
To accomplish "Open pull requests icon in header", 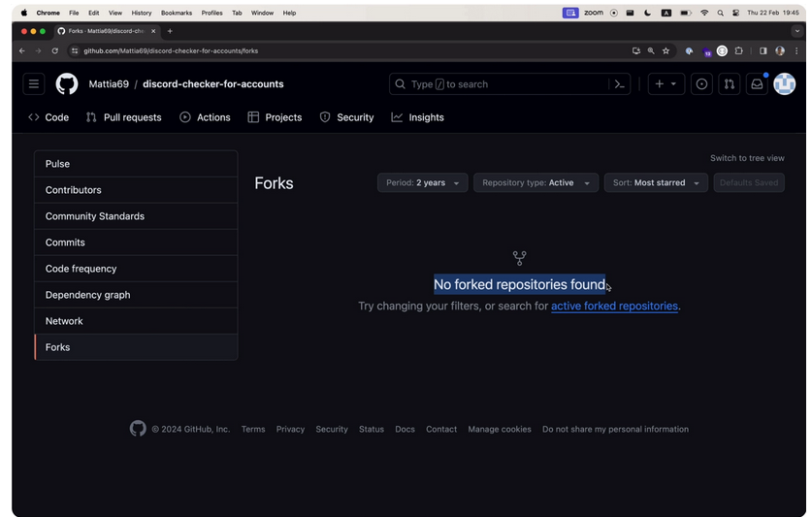I will 730,84.
